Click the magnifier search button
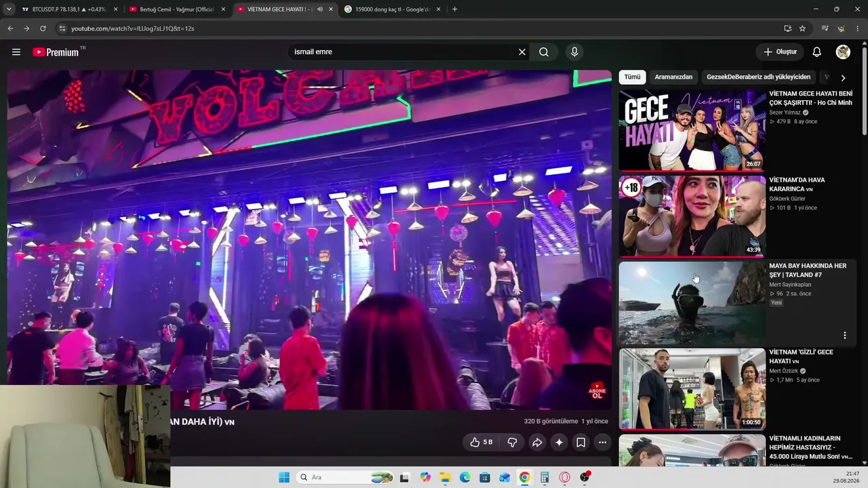This screenshot has width=868, height=488. point(544,52)
